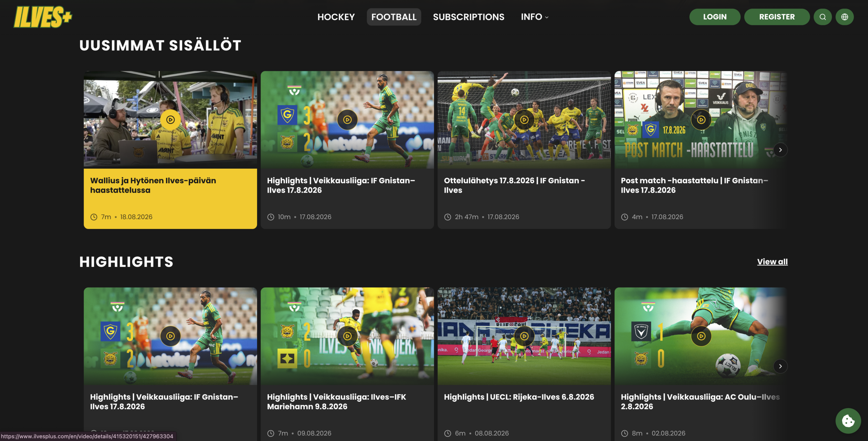The image size is (868, 441).
Task: Play the Highlights-row IF Gnistan–Ilves video
Action: [x=171, y=336]
